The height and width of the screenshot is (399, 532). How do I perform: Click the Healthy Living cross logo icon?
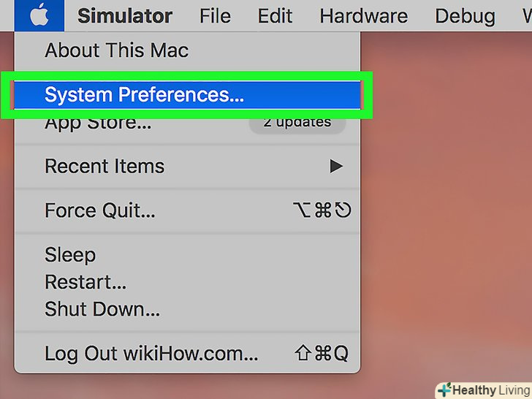click(444, 390)
